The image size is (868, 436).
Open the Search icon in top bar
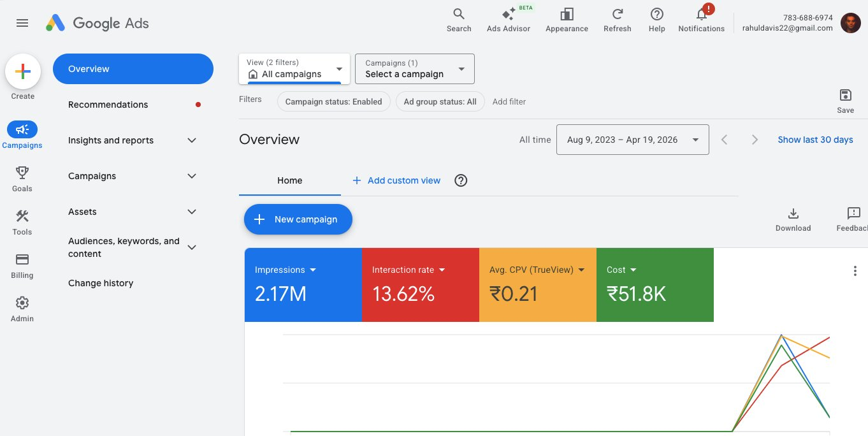[x=458, y=19]
